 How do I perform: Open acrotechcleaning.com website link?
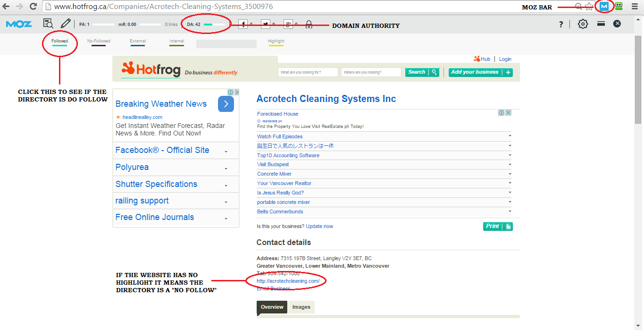(288, 281)
